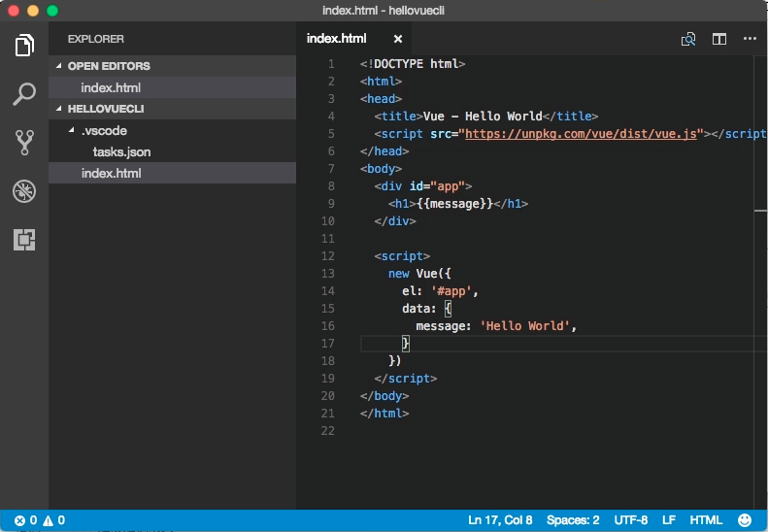Select index.html under Open Editors
The height and width of the screenshot is (532, 768).
[173, 87]
